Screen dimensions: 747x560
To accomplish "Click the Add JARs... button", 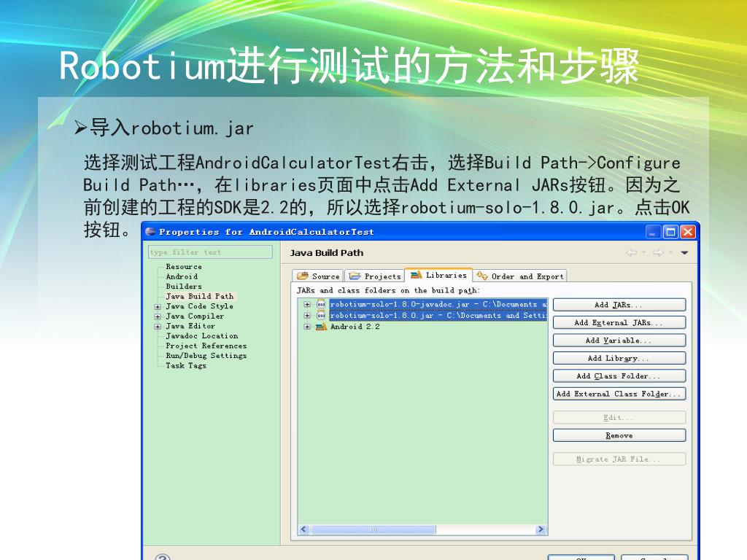I will [619, 305].
